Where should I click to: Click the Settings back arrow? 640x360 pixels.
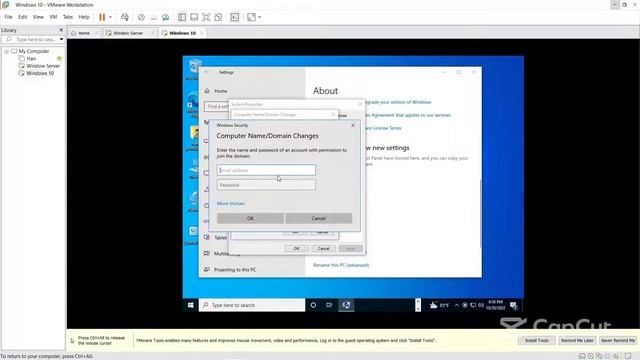pos(206,72)
